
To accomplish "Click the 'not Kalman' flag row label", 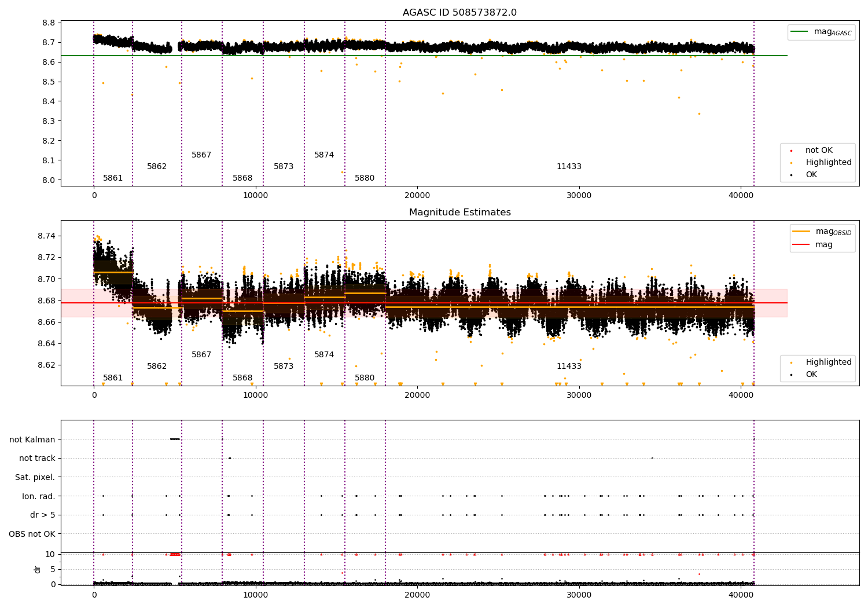I will point(32,440).
